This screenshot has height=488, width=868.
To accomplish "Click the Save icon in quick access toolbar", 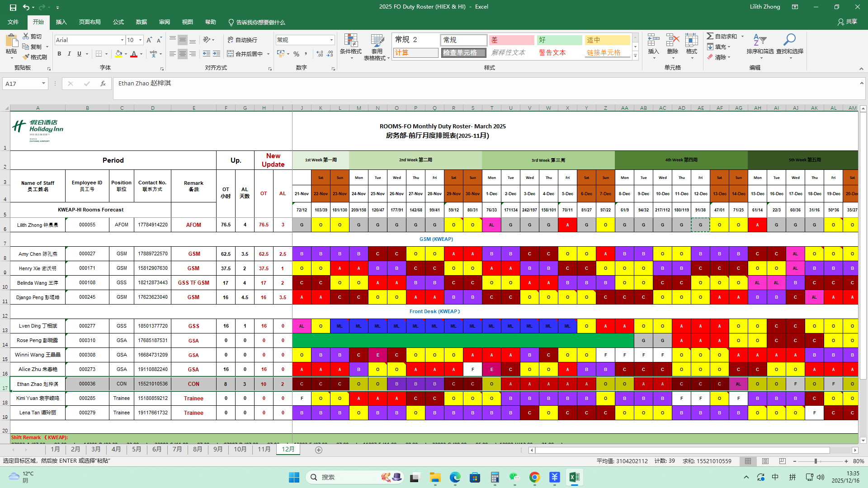I will pos(13,7).
